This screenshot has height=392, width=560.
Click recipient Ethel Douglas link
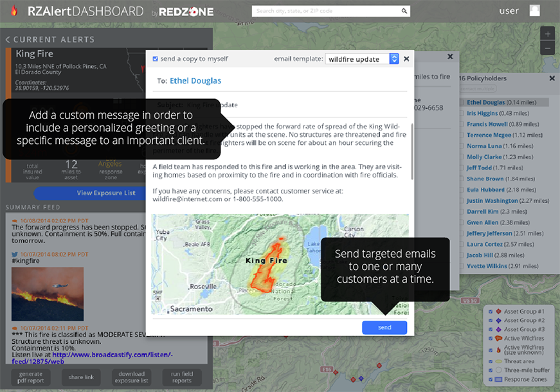(x=195, y=81)
